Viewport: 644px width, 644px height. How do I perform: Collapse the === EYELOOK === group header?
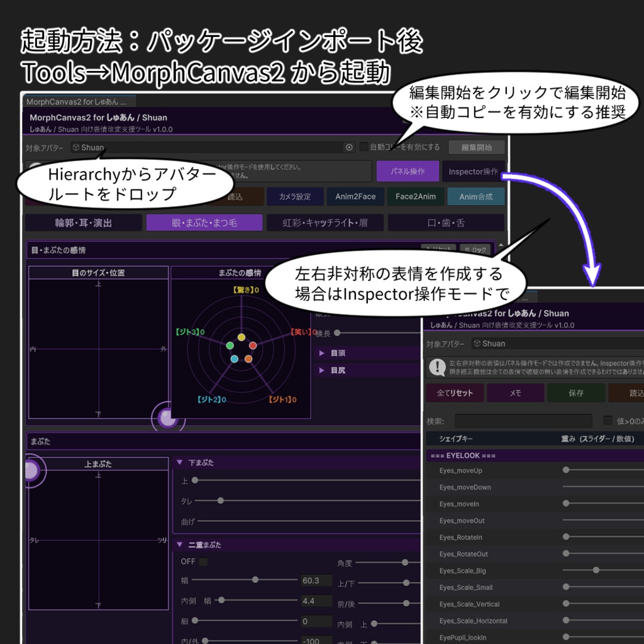(535, 455)
